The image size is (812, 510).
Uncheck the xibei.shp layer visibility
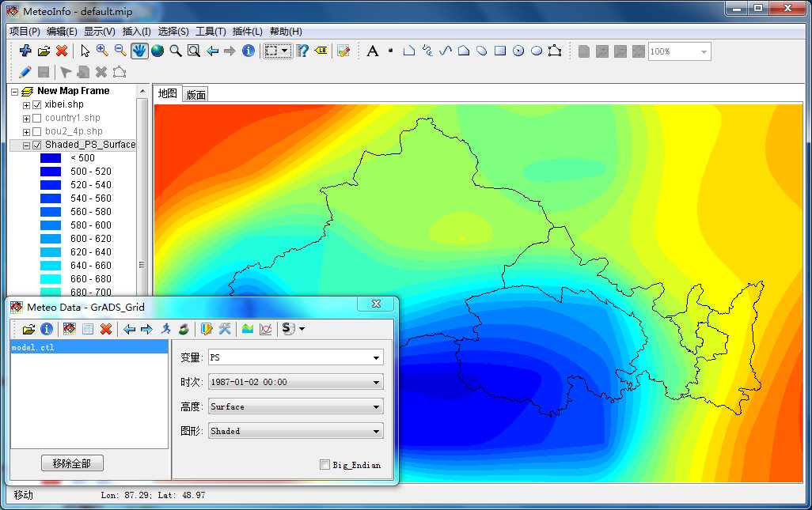(x=36, y=104)
